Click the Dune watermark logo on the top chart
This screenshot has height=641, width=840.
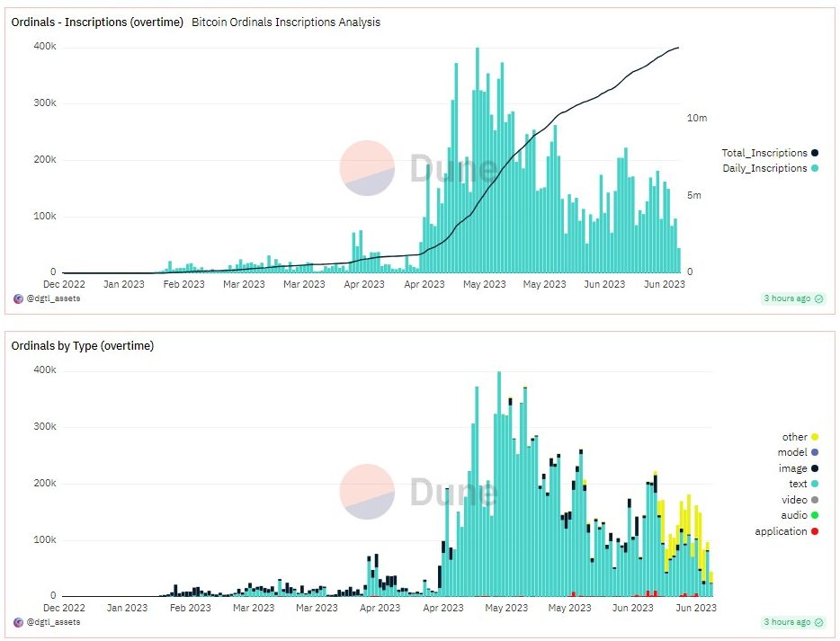coord(366,167)
